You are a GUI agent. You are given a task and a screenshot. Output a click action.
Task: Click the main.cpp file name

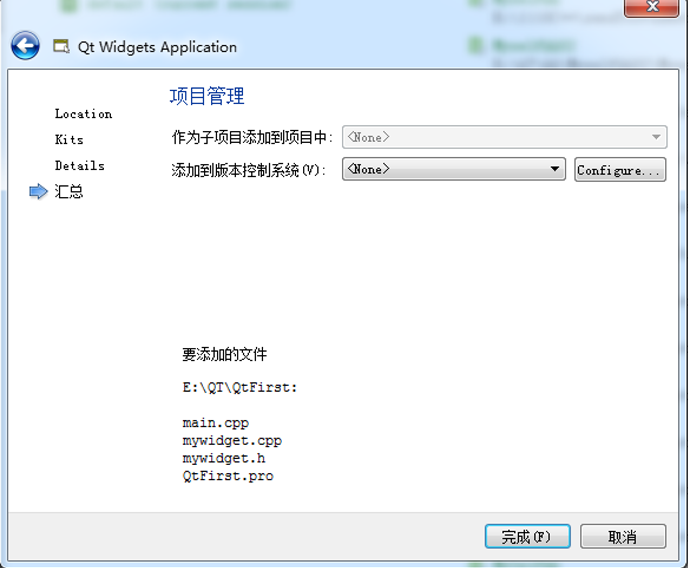215,423
